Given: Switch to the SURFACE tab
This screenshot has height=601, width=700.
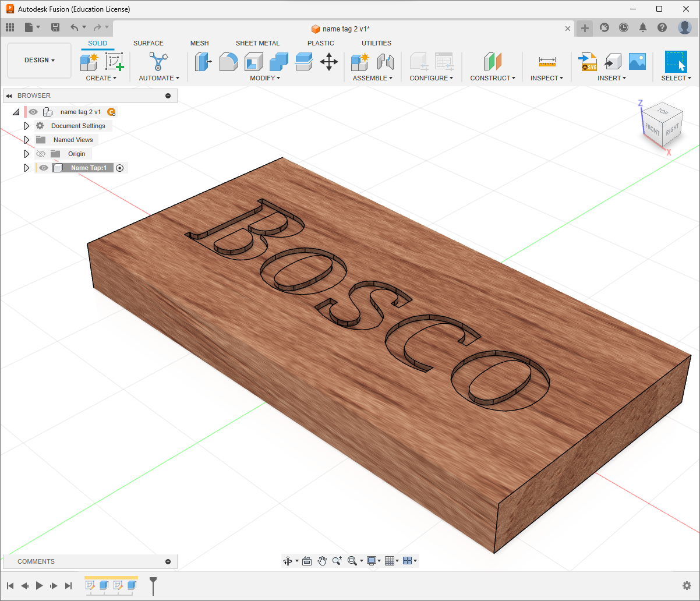Looking at the screenshot, I should click(x=148, y=43).
